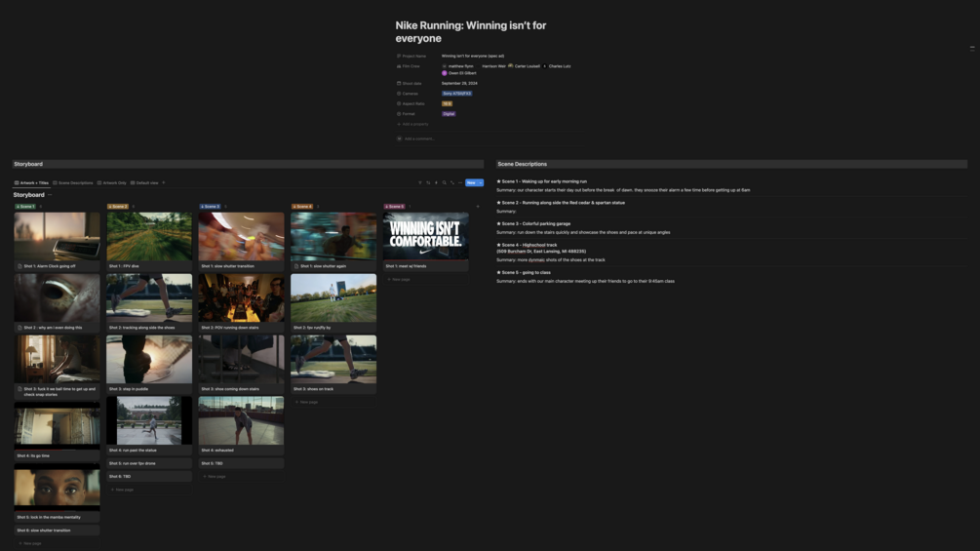This screenshot has width=980, height=551.
Task: Open the storyboard search icon
Action: (445, 183)
